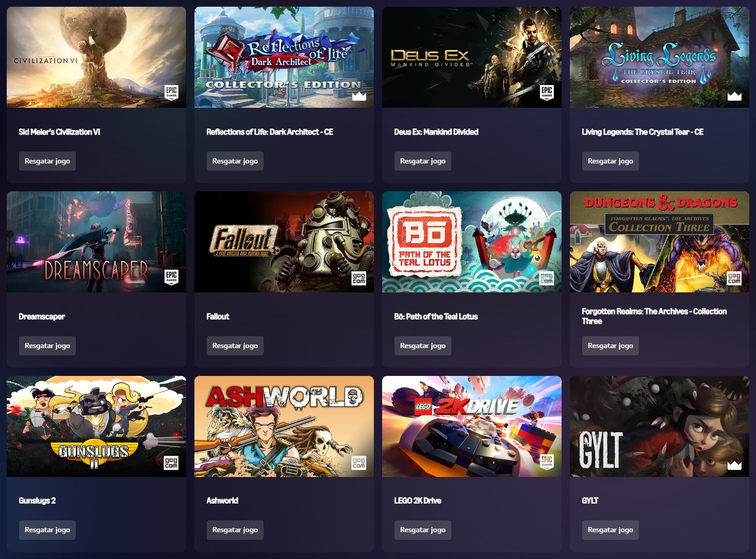
Task: Open Ashworld cover thumbnail
Action: point(284,426)
